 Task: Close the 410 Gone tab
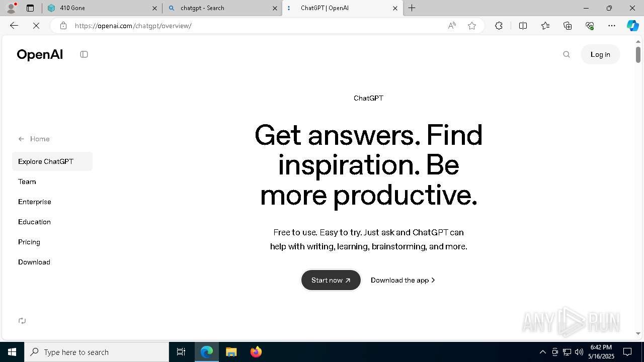pyautogui.click(x=154, y=8)
